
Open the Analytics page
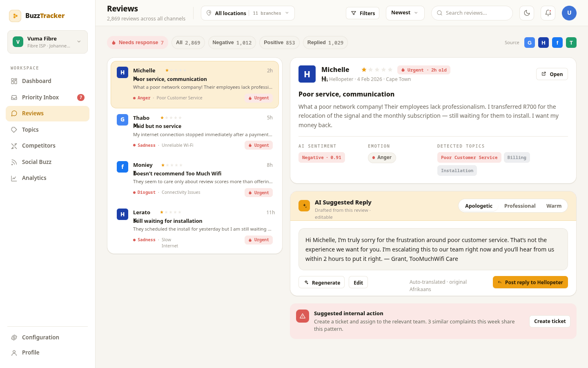click(47, 178)
